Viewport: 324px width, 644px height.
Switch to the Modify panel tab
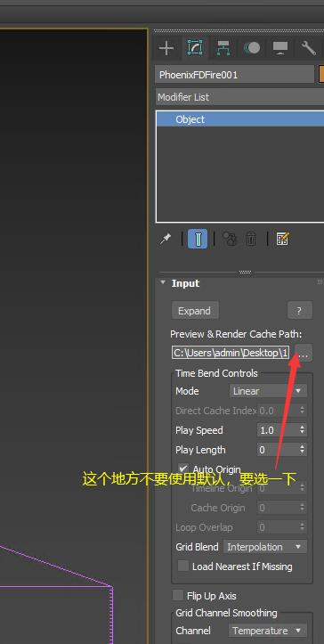tap(195, 48)
